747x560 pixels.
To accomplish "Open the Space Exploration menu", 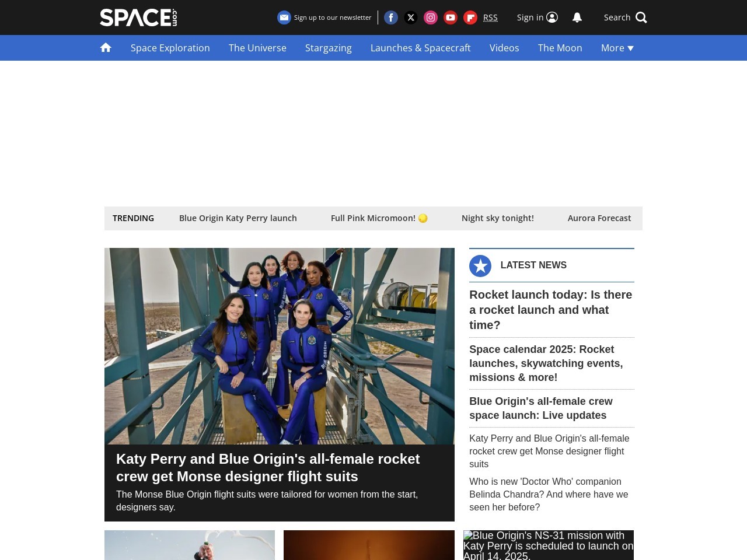I will 170,48.
